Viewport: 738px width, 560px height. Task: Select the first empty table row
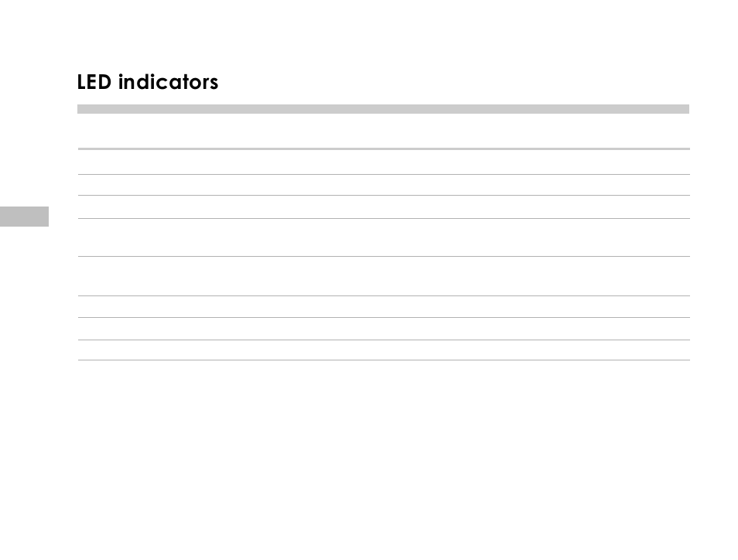coord(384,162)
